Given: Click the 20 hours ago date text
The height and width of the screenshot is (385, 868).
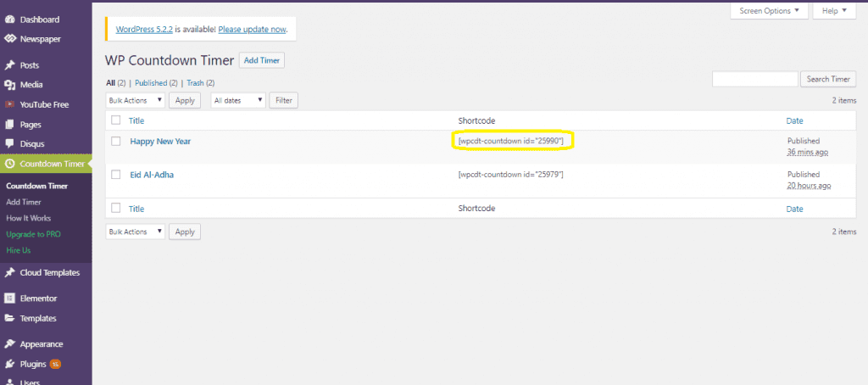Looking at the screenshot, I should coord(809,185).
